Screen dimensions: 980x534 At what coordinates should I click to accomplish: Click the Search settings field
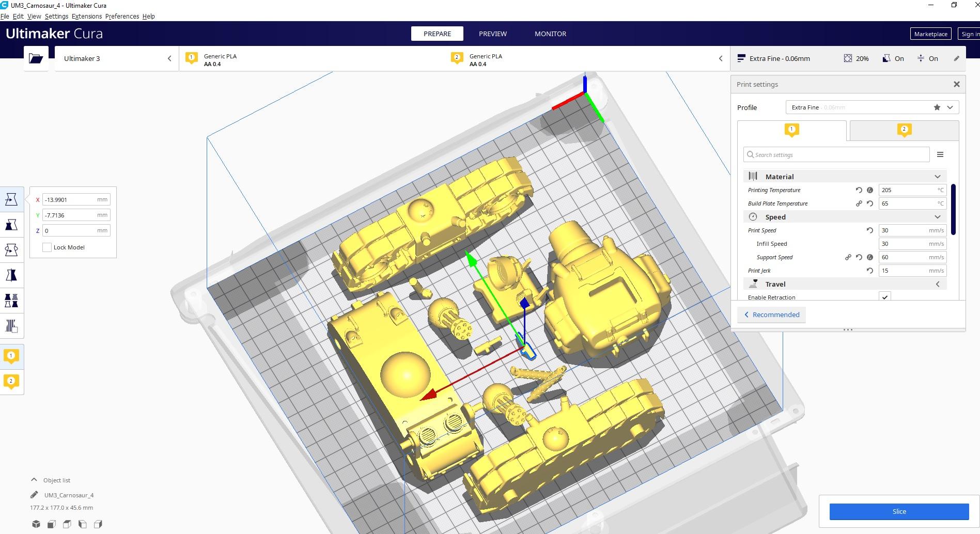(836, 154)
